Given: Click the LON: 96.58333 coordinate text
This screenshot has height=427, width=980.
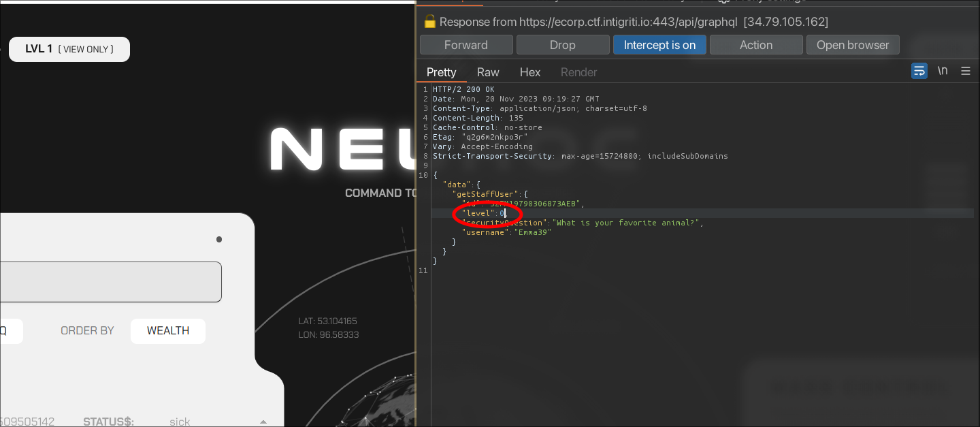Looking at the screenshot, I should click(329, 335).
